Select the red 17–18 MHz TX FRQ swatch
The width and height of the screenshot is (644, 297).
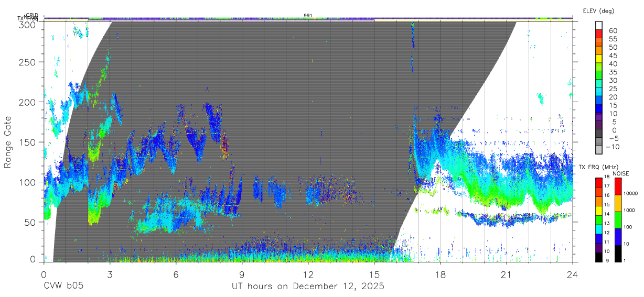(599, 183)
